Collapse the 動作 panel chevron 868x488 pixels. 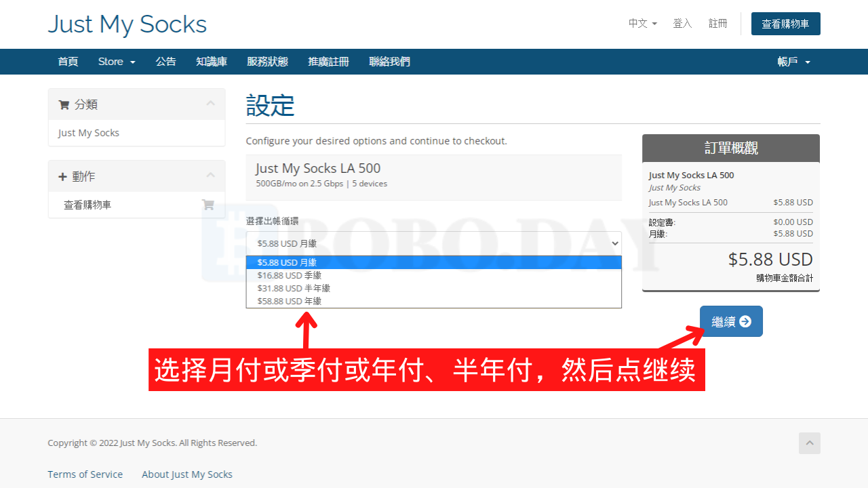(210, 176)
